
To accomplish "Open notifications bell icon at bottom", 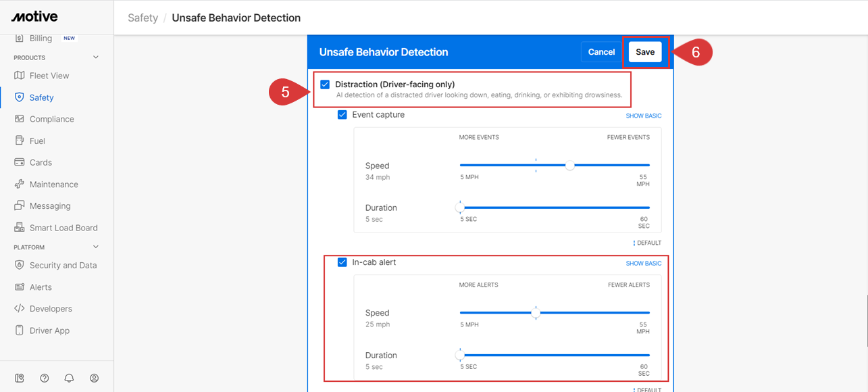I will tap(69, 378).
